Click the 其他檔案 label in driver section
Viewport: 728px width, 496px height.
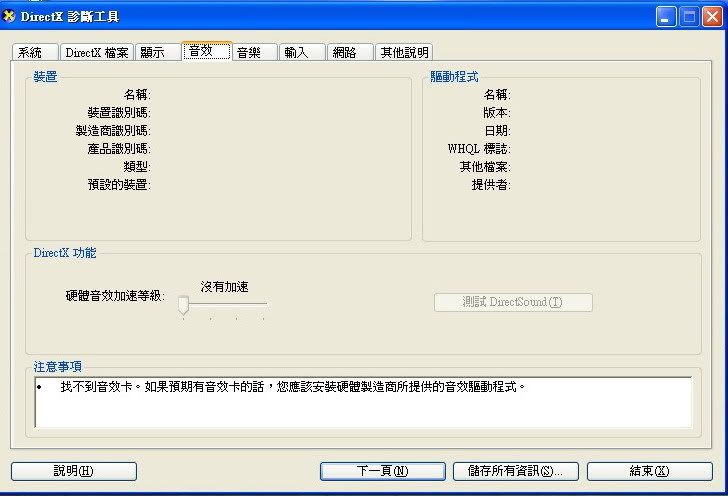point(485,167)
